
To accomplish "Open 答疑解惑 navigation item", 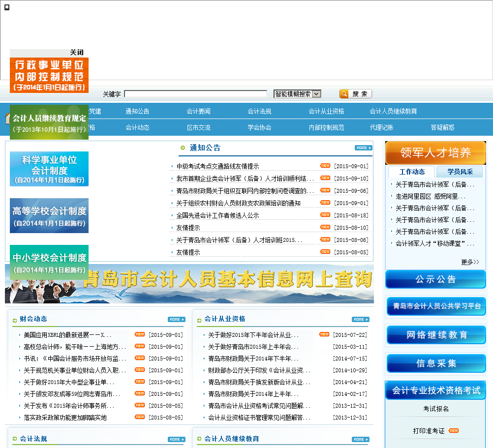I will click(442, 127).
